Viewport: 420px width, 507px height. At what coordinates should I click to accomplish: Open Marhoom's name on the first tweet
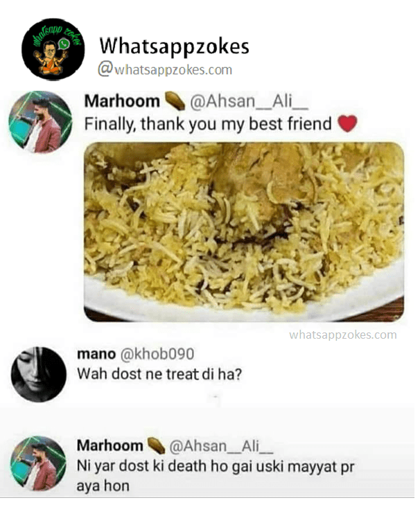click(122, 101)
